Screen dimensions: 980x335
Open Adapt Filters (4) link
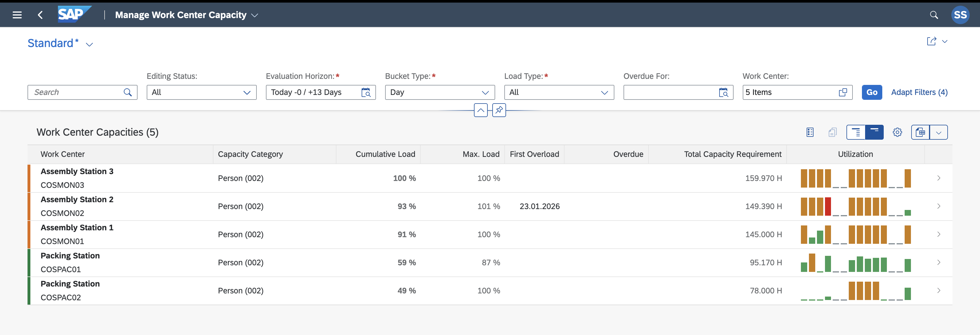tap(919, 93)
